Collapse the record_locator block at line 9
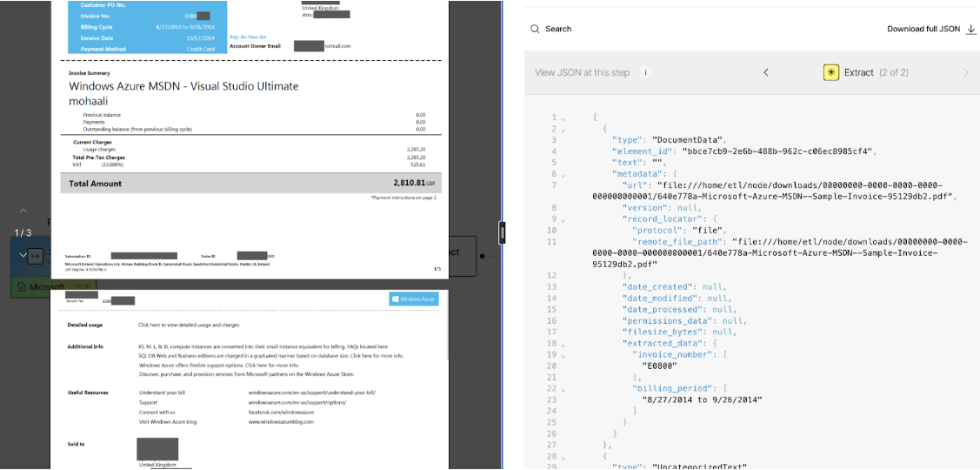 563,219
